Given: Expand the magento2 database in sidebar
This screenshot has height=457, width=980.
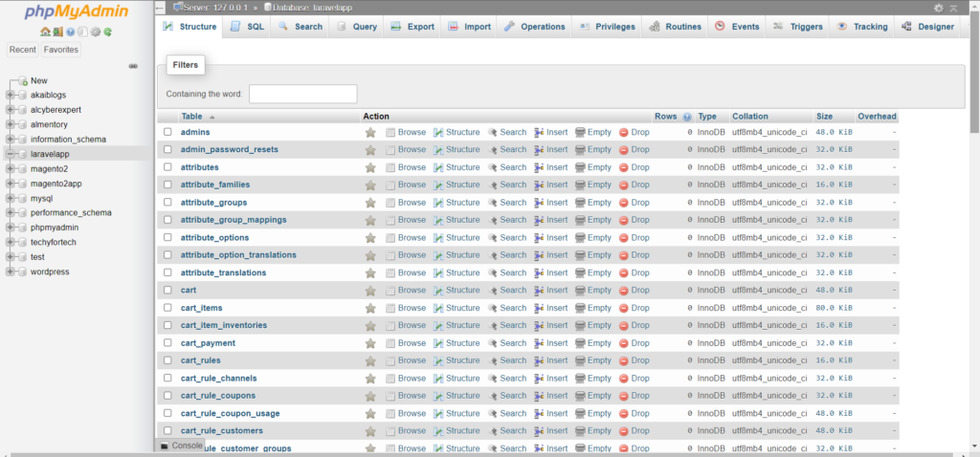Looking at the screenshot, I should (x=11, y=168).
